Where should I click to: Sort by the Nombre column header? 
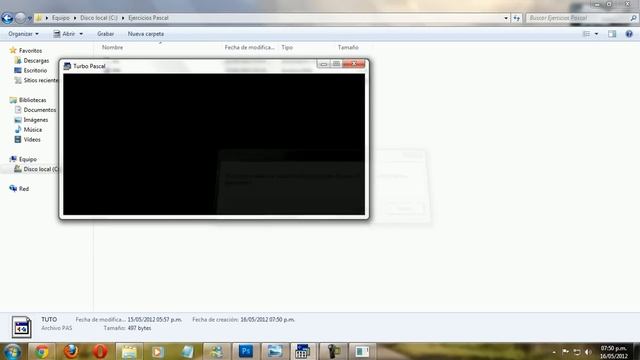click(x=112, y=47)
